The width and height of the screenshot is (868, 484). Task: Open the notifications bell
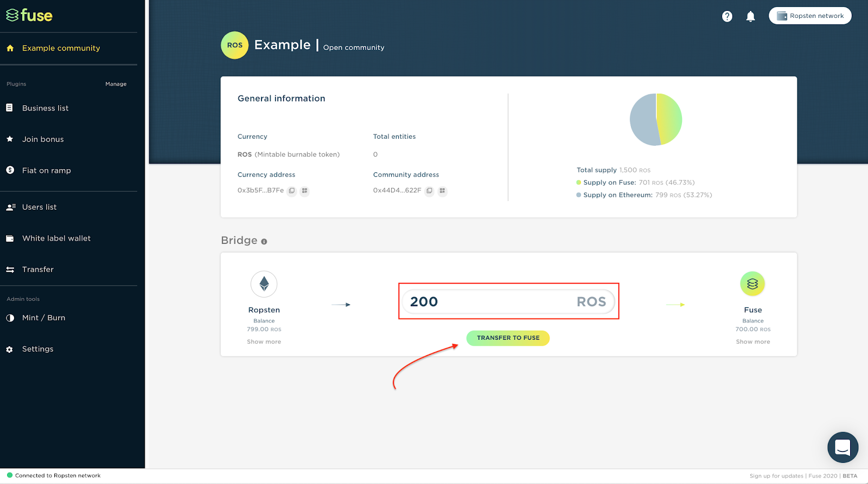[750, 16]
